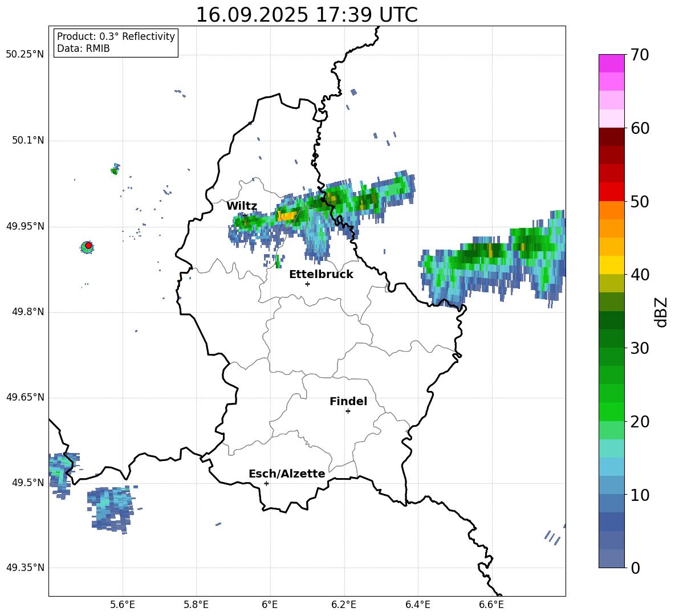
Task: Click the title '16.09.2025 17:39 UTC'
Action: tap(307, 15)
